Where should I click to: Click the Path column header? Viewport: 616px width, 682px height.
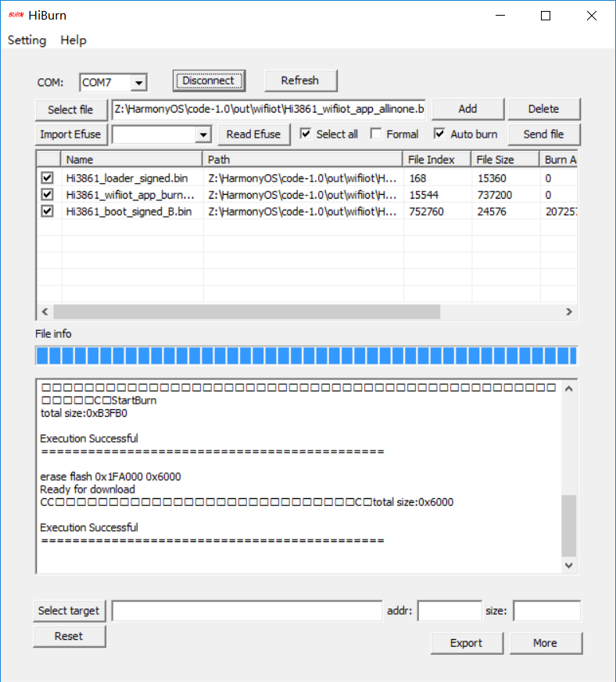pos(303,160)
